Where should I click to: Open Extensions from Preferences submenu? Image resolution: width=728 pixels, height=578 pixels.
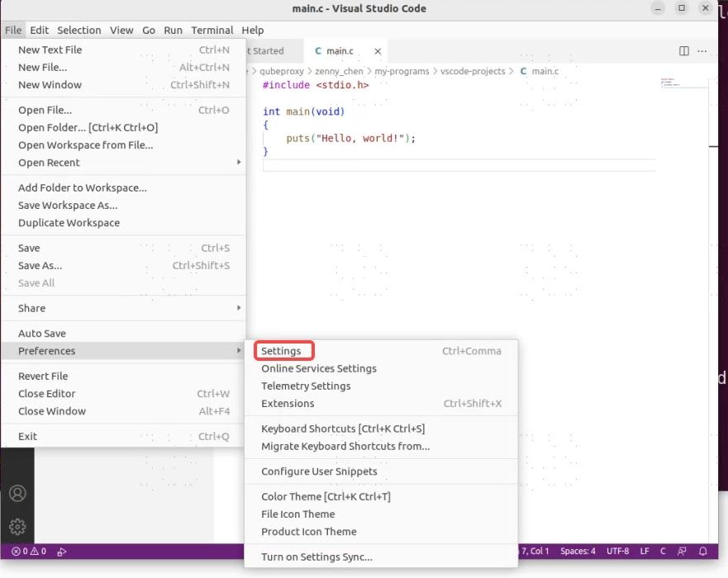pyautogui.click(x=381, y=403)
